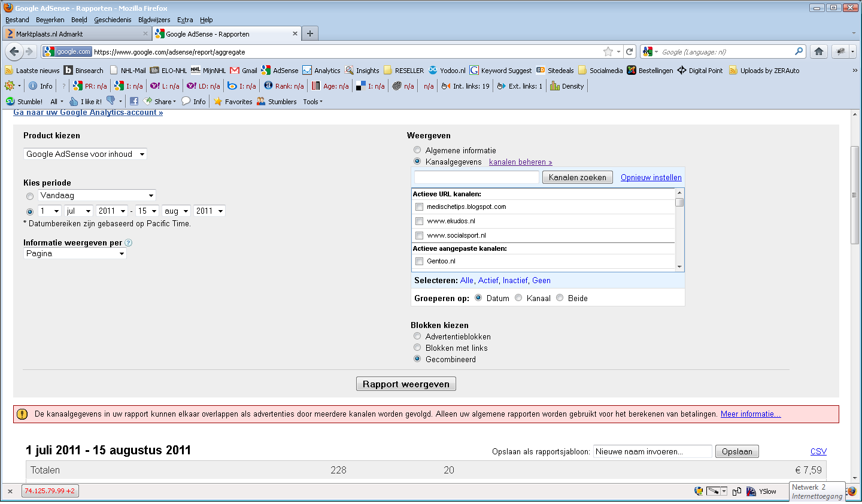Open the 'Pagina' information dropdown
This screenshot has width=862, height=504.
click(75, 253)
